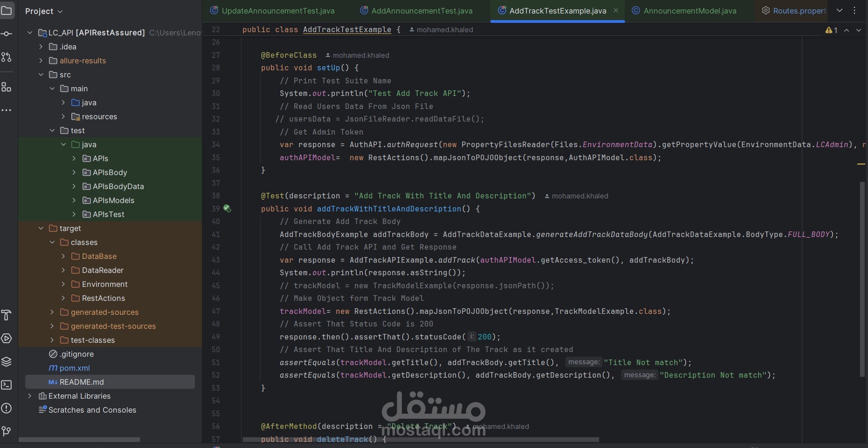Go to next highlighted error arrow
Viewport: 868px width, 448px height.
pos(859,30)
